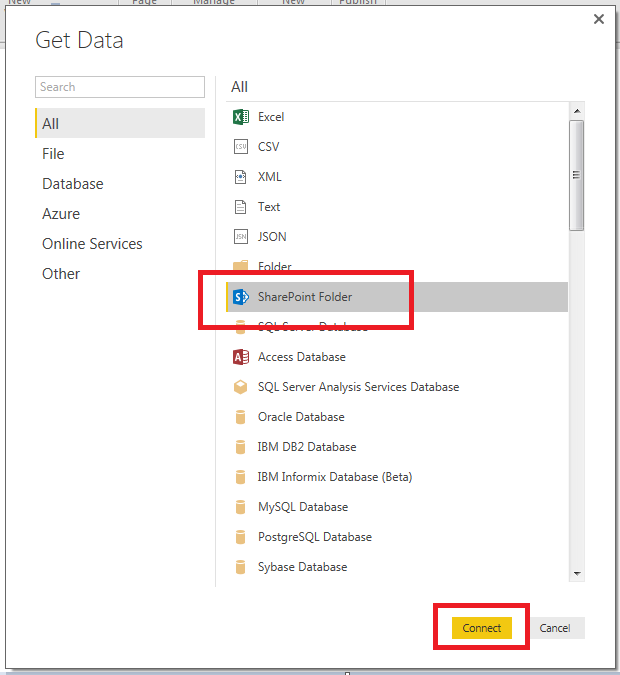The image size is (620, 675).
Task: Select Access Database entry
Action: tap(397, 357)
